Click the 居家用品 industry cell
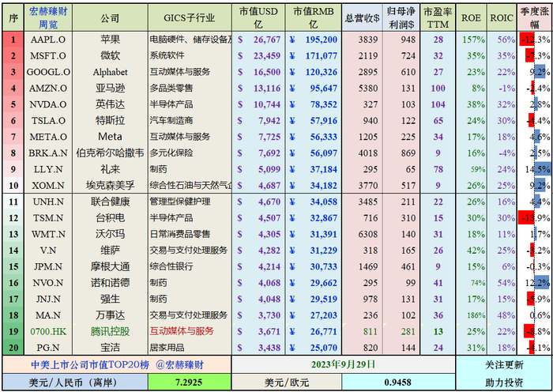 (x=190, y=348)
